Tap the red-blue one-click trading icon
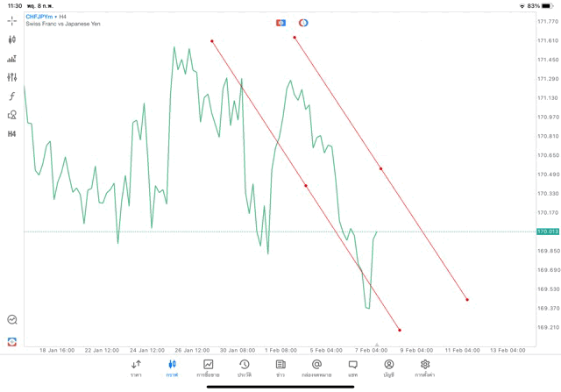The height and width of the screenshot is (392, 561). pyautogui.click(x=280, y=22)
